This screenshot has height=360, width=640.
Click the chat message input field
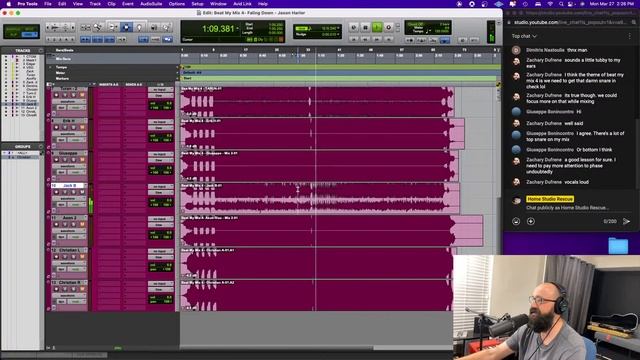coord(568,208)
